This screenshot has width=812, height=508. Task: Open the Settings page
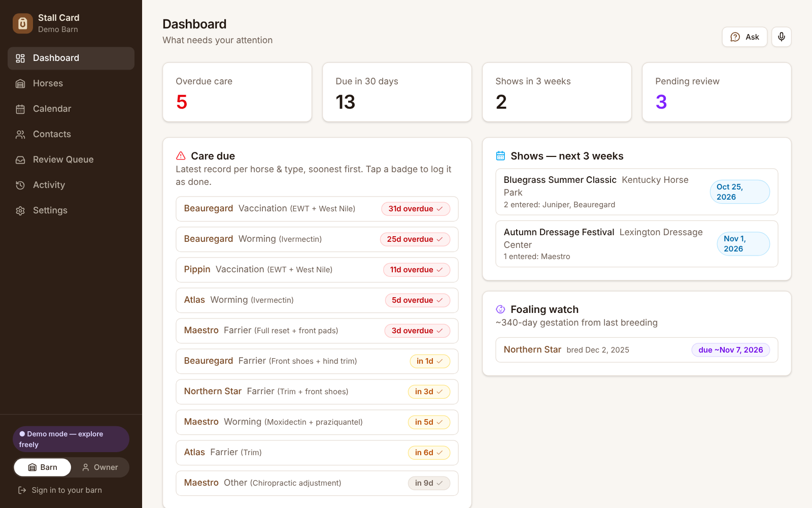tap(71, 210)
